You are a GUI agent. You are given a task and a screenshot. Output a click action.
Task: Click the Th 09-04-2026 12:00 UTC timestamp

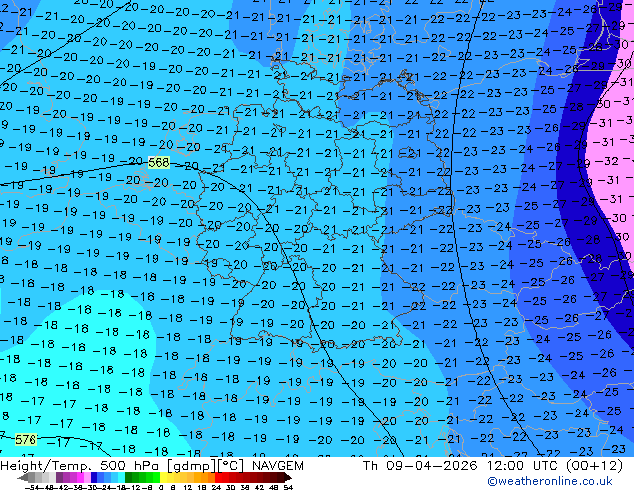tap(492, 466)
